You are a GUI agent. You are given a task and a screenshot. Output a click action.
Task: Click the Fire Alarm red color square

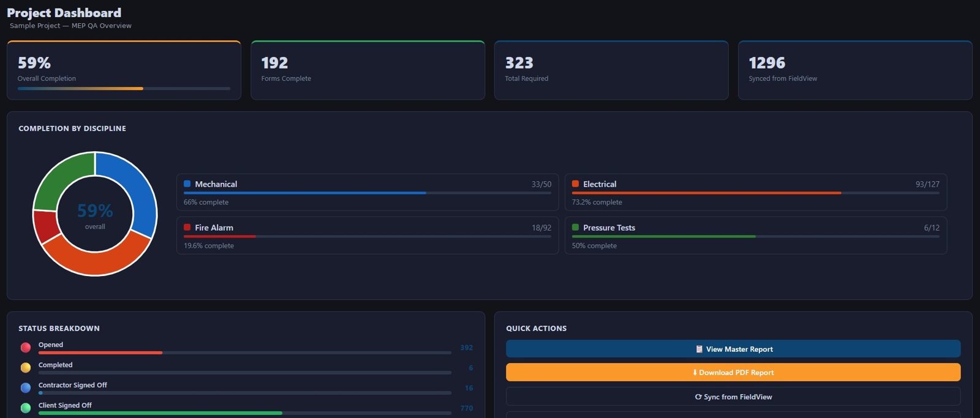click(187, 227)
